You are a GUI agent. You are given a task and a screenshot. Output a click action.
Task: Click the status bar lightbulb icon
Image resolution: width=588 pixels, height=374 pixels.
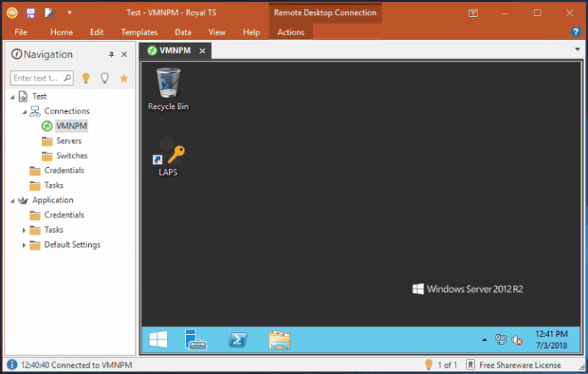click(x=428, y=364)
